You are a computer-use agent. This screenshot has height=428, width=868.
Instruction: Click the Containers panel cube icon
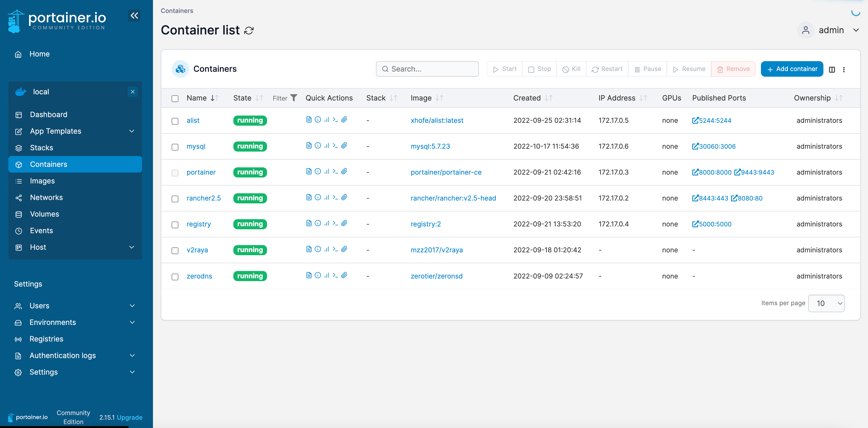[180, 69]
